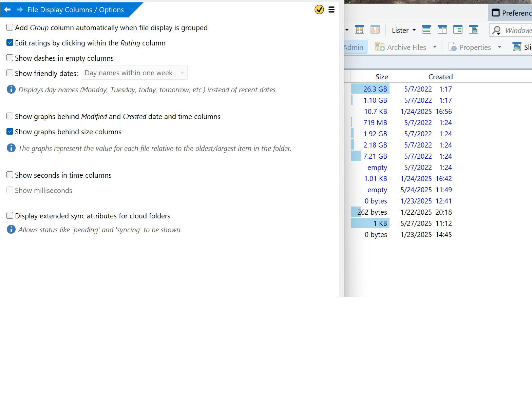The width and height of the screenshot is (532, 410).
Task: Click the locked folders icon in toolbar
Action: tap(375, 30)
